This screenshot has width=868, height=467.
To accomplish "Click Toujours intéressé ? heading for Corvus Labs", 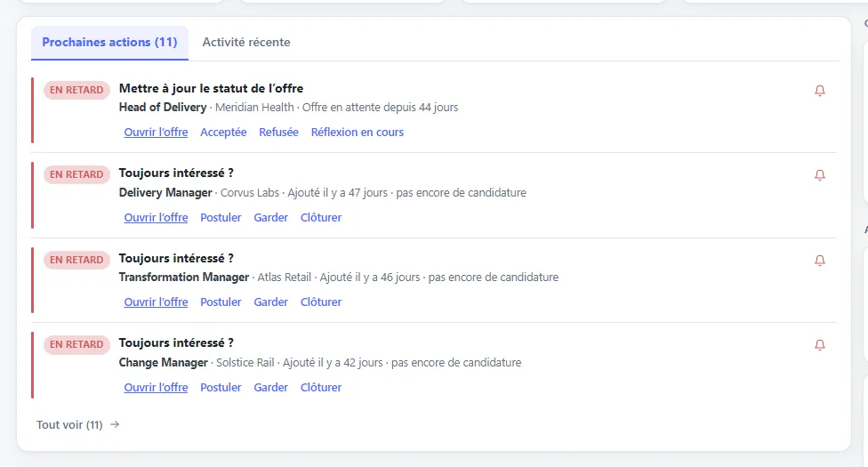I will point(177,173).
